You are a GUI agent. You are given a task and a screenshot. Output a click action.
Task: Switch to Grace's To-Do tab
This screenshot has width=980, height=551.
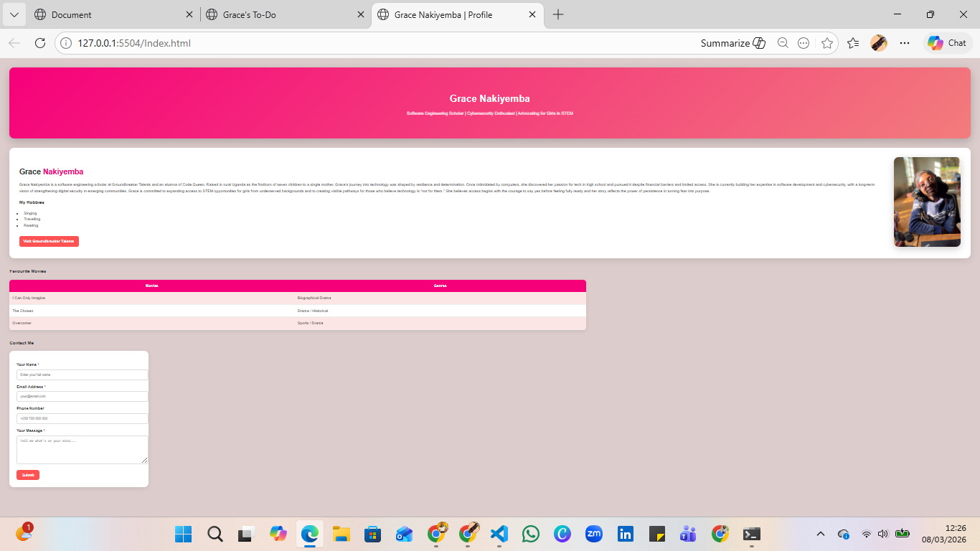[285, 14]
